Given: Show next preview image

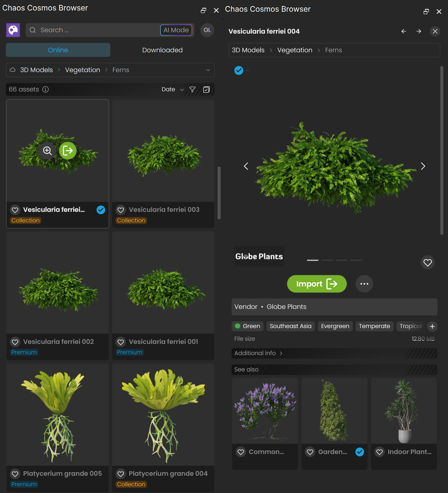Looking at the screenshot, I should 423,166.
